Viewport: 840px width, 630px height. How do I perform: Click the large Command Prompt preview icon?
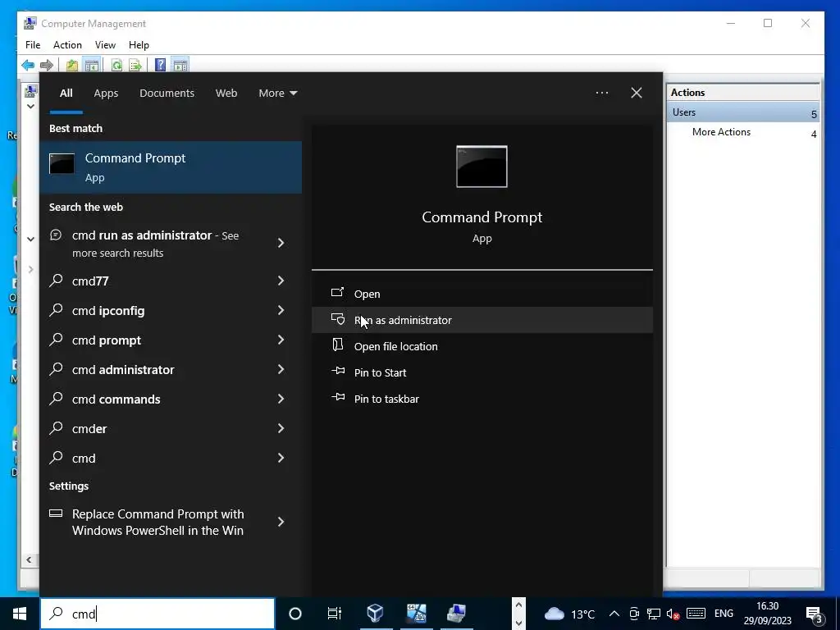pyautogui.click(x=482, y=167)
